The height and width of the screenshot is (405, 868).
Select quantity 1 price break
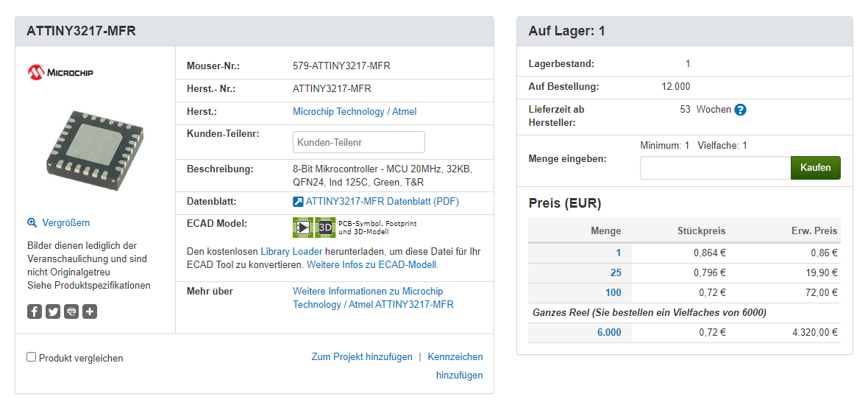[619, 253]
